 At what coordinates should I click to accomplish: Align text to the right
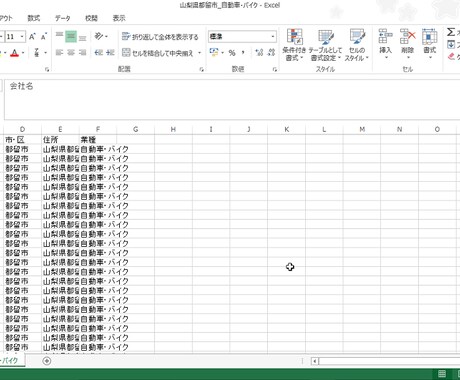click(82, 53)
